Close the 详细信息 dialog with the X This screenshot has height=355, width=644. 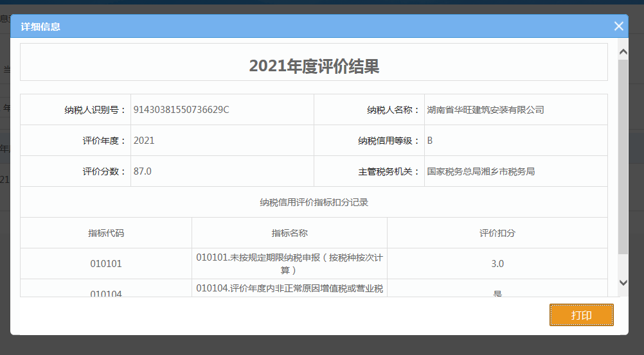618,26
